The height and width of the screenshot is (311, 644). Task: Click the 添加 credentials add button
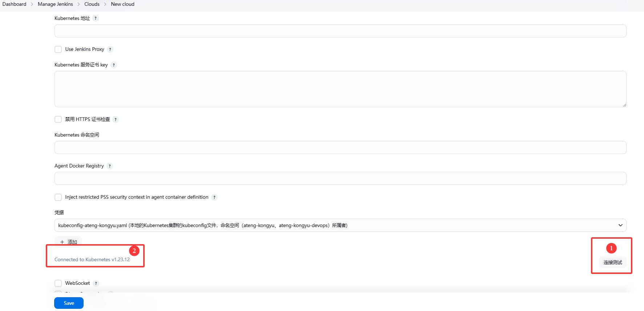coord(68,242)
